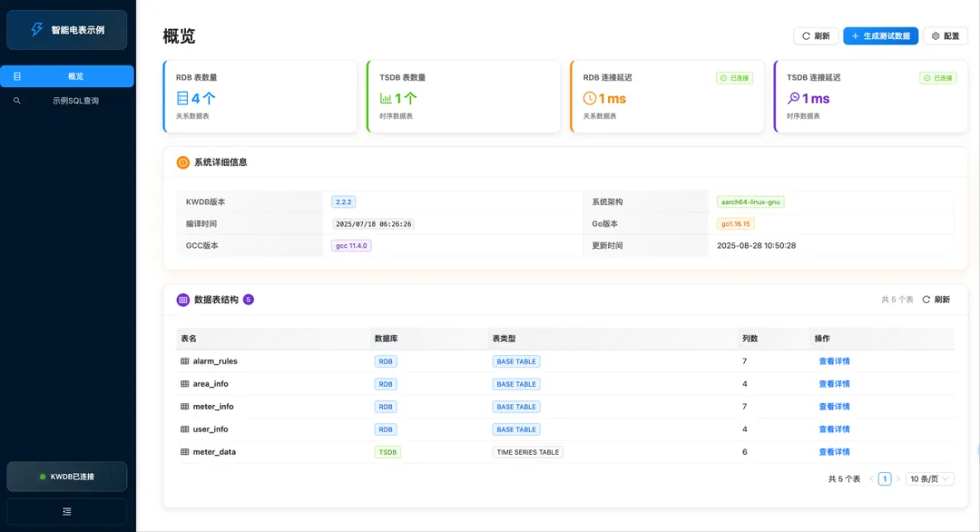Click the orange icon beside 系统详细信息
Screen dimensions: 980x532
[182, 163]
